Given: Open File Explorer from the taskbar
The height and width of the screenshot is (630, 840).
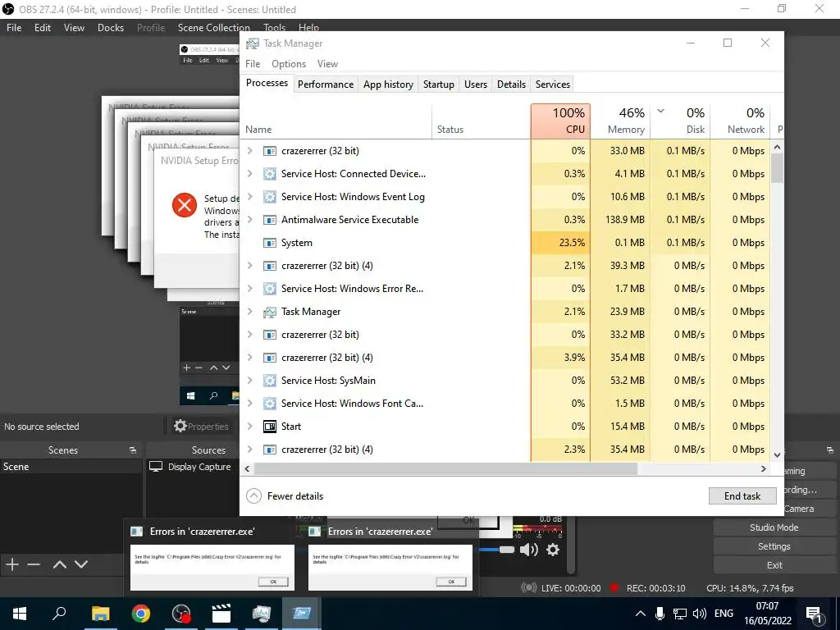Looking at the screenshot, I should [x=100, y=614].
